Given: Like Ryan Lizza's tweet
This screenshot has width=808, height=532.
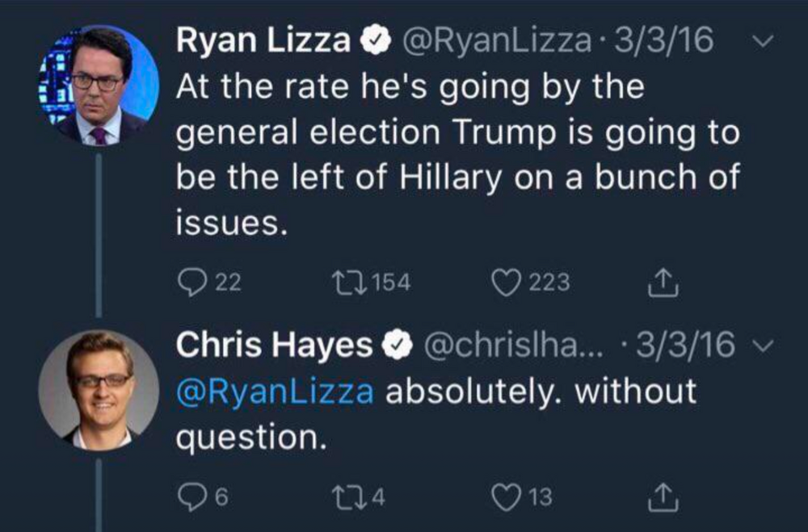Looking at the screenshot, I should [507, 283].
